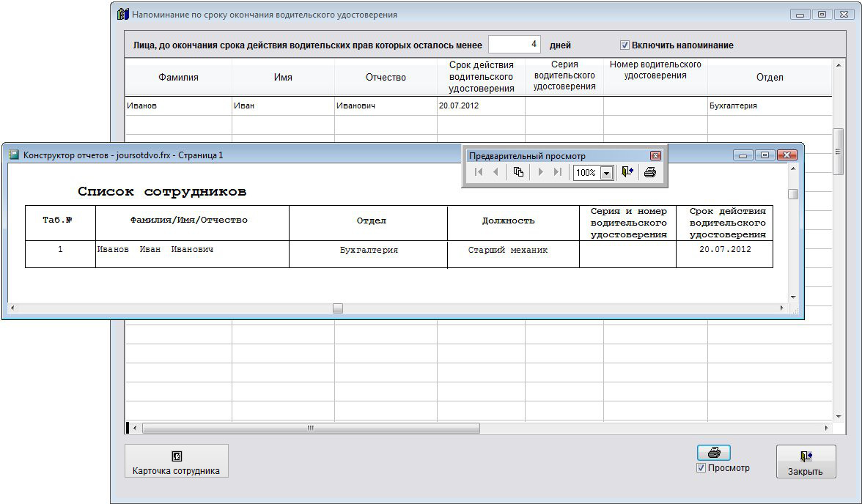The width and height of the screenshot is (862, 504).
Task: Click the Отдел column header
Action: [x=769, y=77]
